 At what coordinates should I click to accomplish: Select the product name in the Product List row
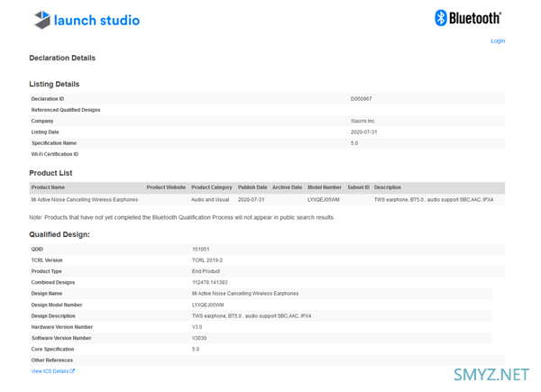click(84, 200)
